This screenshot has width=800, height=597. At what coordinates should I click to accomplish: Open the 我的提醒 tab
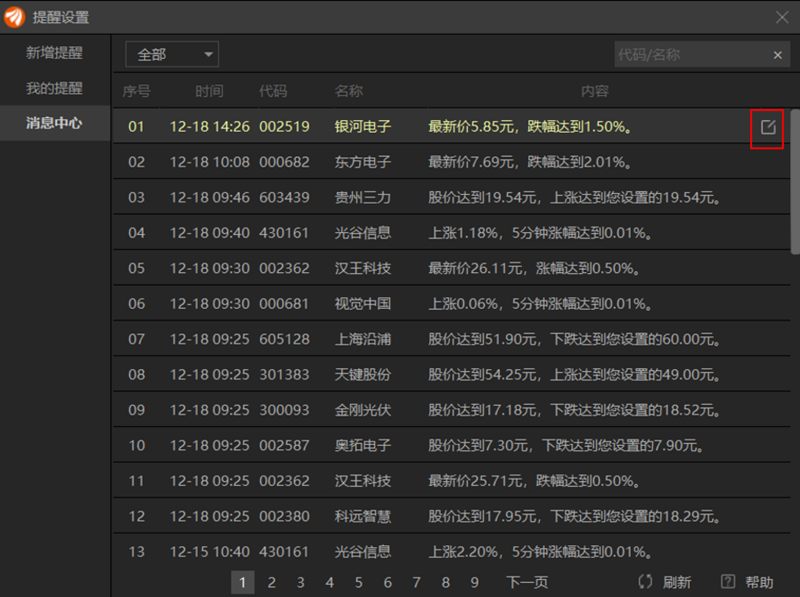point(54,88)
